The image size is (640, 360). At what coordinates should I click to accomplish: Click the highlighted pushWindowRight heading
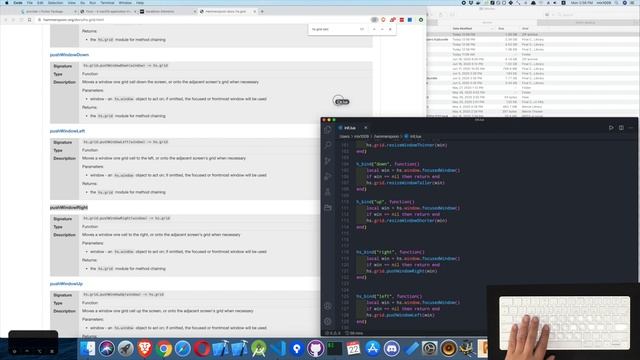tap(69, 207)
